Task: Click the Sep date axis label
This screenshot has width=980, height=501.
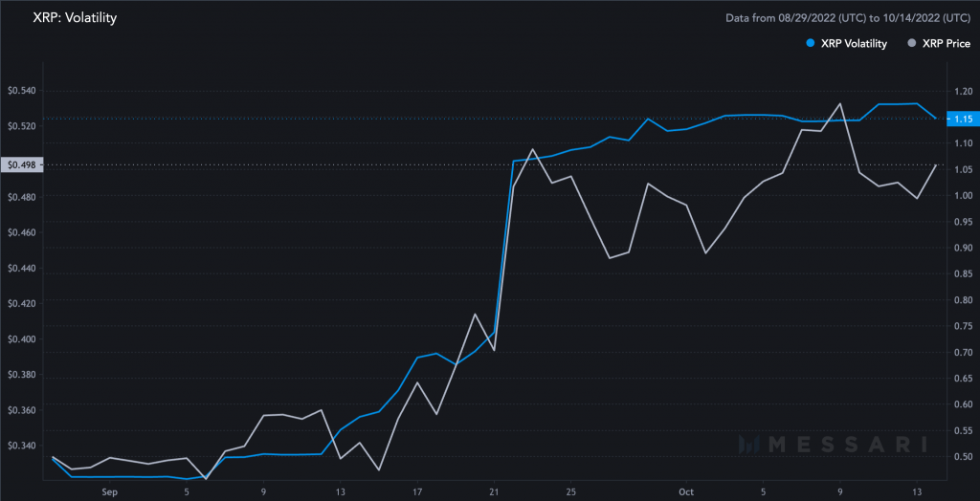Action: click(110, 491)
